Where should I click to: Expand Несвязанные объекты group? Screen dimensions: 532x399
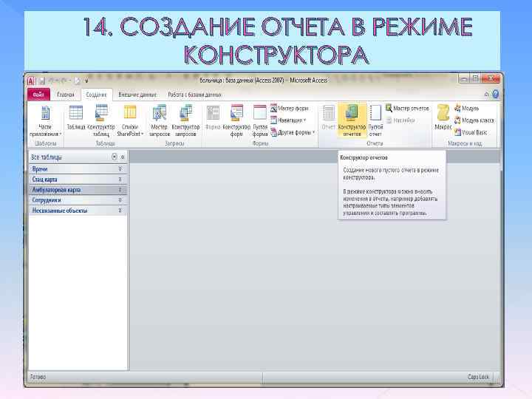pyautogui.click(x=78, y=211)
